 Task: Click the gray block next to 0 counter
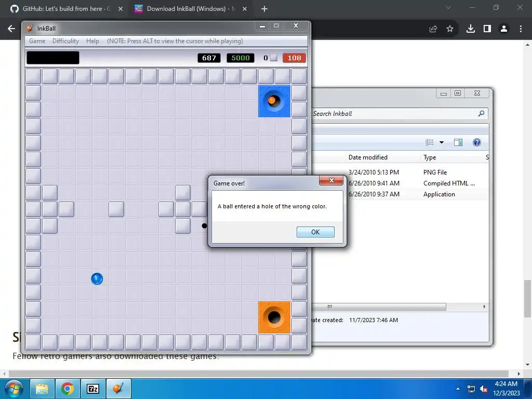[x=274, y=58]
